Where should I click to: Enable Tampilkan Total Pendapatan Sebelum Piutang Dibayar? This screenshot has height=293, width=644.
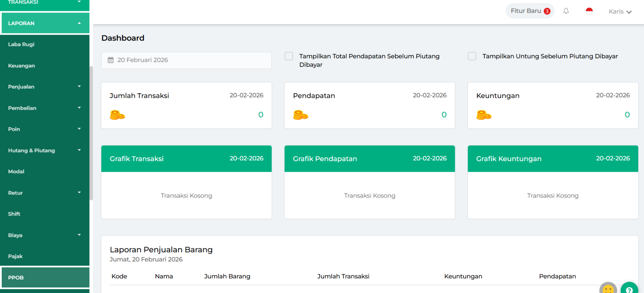click(x=289, y=56)
